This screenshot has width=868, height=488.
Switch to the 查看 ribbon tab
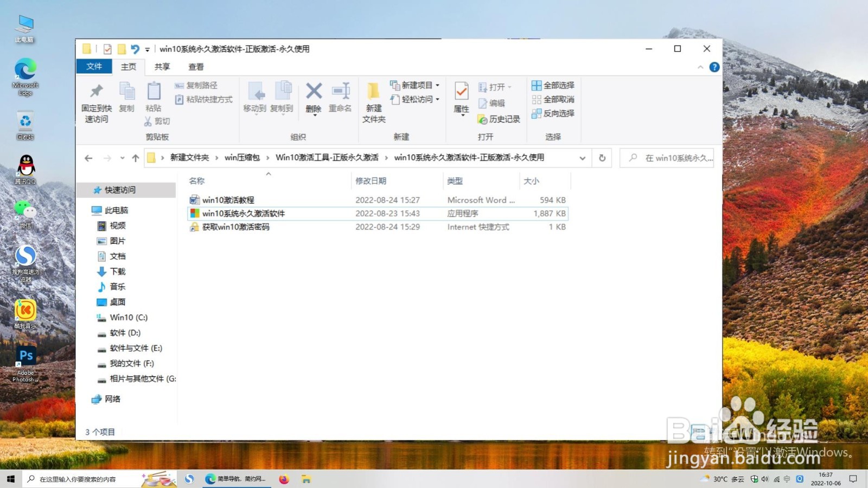click(196, 67)
